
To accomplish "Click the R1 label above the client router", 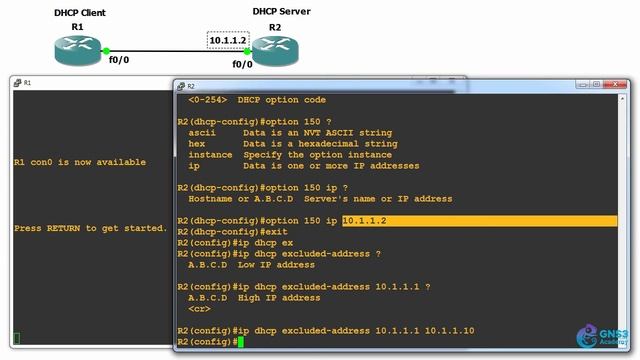I will (77, 27).
